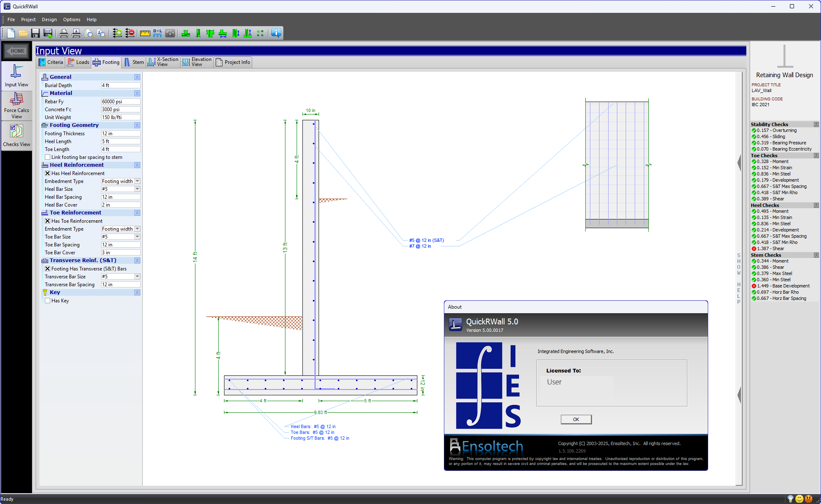Toggle Has Heel Reinforcement checkbox
The height and width of the screenshot is (504, 821).
tap(48, 173)
